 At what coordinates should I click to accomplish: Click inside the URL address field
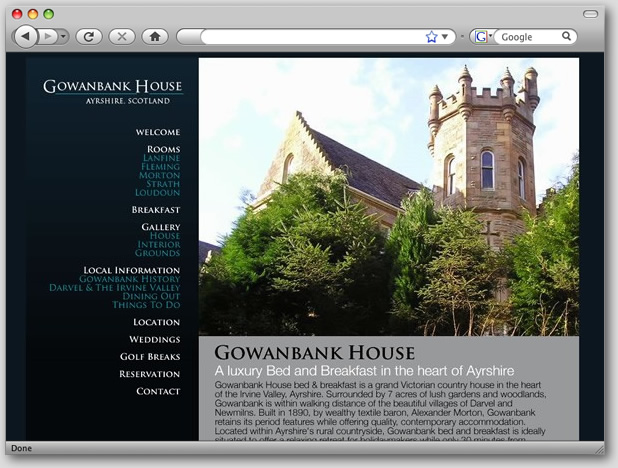click(x=310, y=37)
